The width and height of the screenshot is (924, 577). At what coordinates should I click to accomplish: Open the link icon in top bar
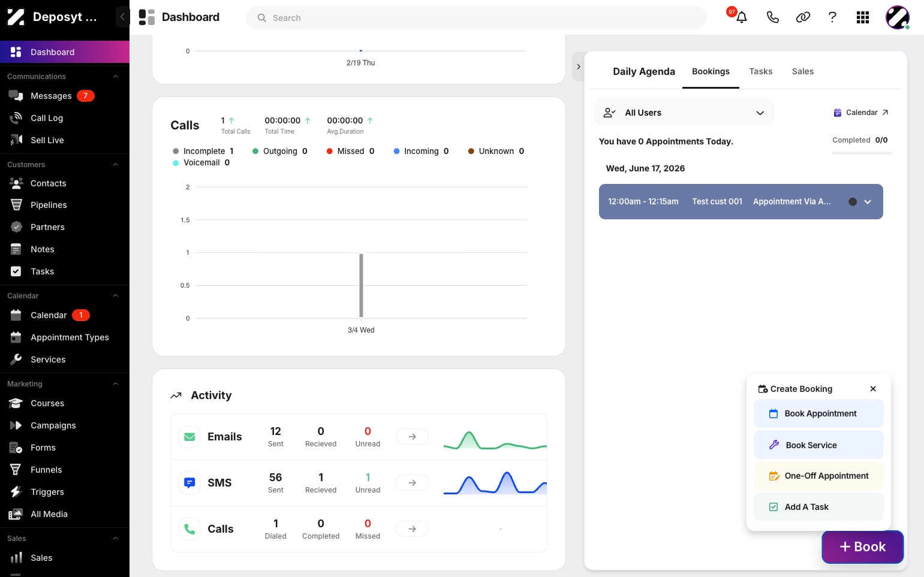(x=803, y=17)
